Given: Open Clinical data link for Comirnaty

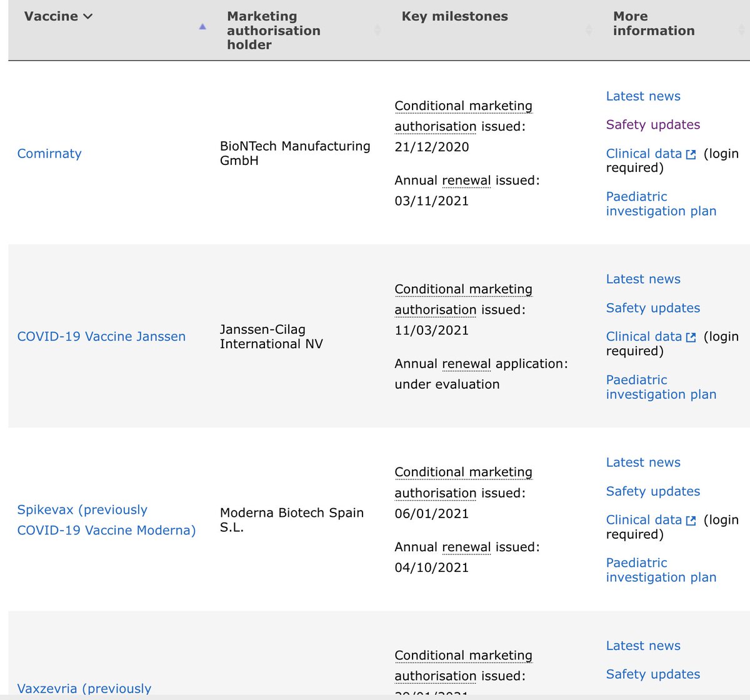Looking at the screenshot, I should tap(644, 154).
